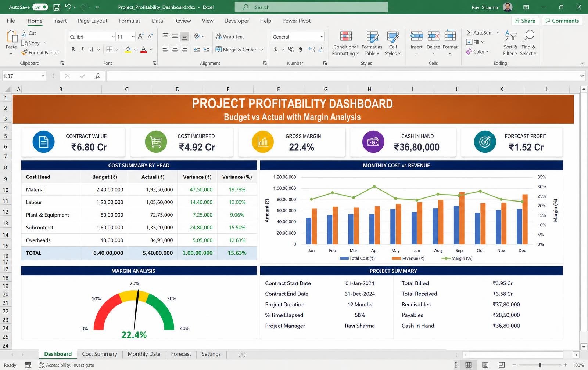The height and width of the screenshot is (370, 588).
Task: Open Conditional Formatting
Action: (345, 43)
